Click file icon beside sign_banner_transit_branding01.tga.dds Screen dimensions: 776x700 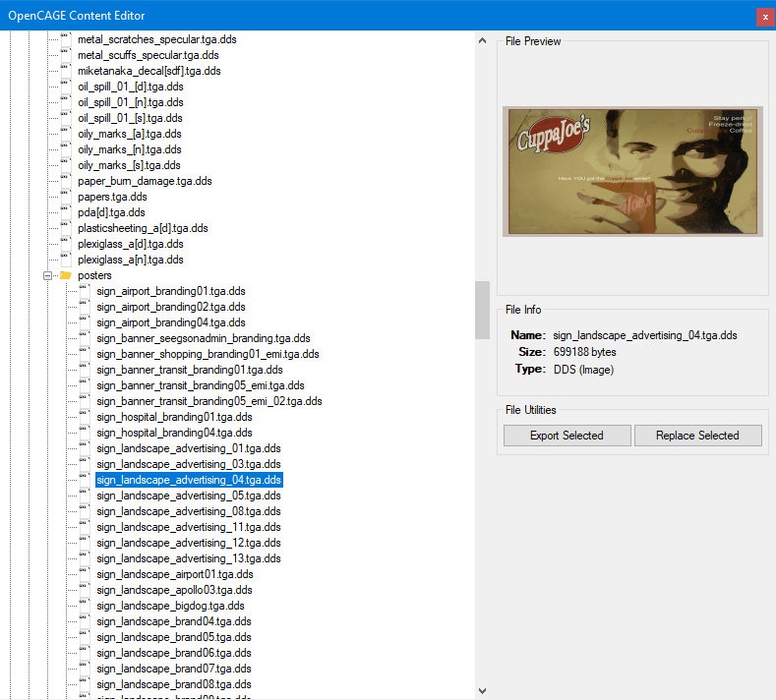pyautogui.click(x=85, y=370)
